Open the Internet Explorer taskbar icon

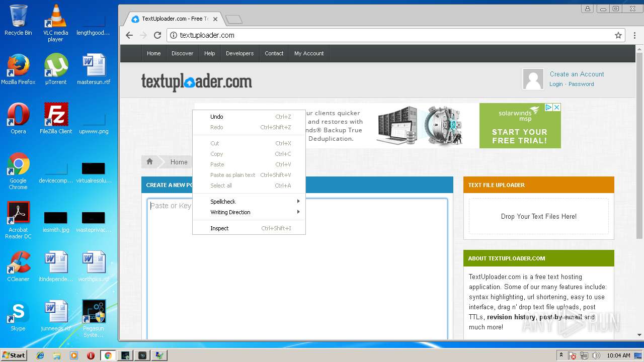click(40, 355)
